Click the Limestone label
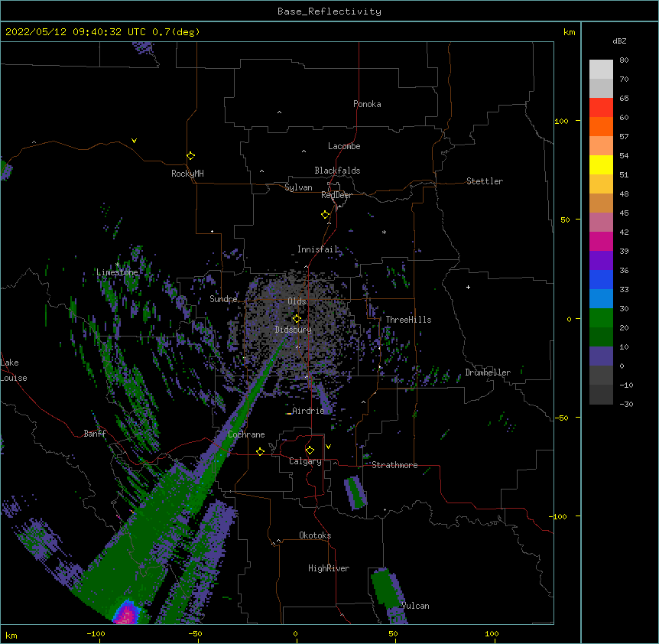 pyautogui.click(x=117, y=272)
